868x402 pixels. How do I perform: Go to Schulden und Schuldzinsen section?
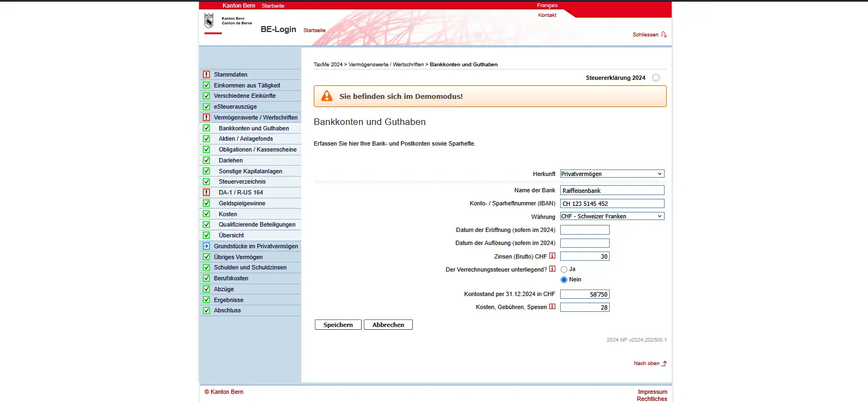(250, 268)
